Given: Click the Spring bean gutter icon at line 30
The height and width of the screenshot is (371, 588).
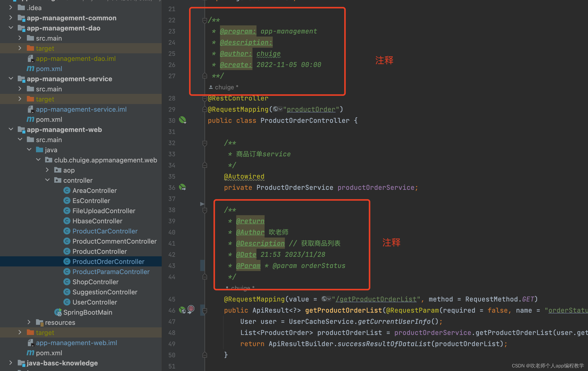Looking at the screenshot, I should point(182,120).
